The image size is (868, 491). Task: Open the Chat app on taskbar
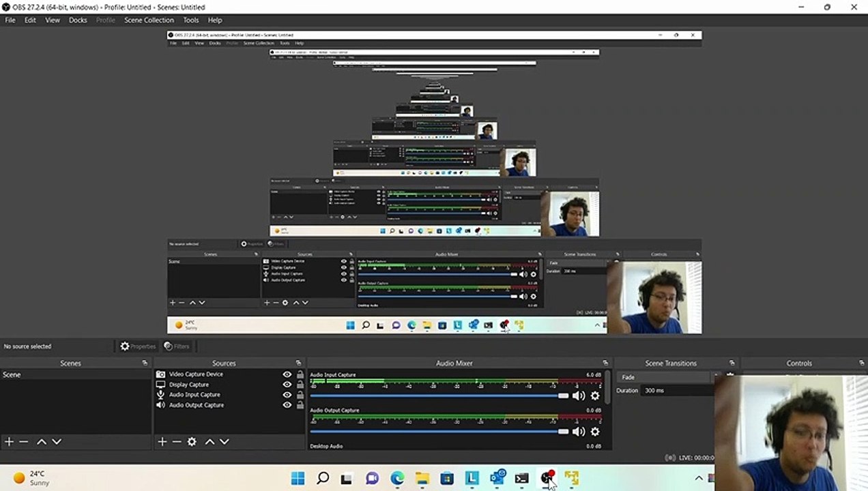pos(372,478)
